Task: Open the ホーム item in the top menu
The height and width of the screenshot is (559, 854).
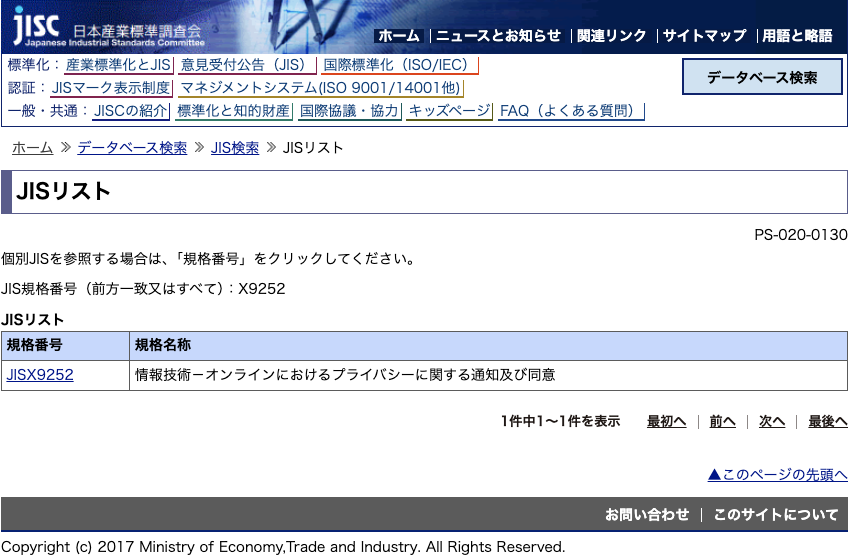Action: 399,36
